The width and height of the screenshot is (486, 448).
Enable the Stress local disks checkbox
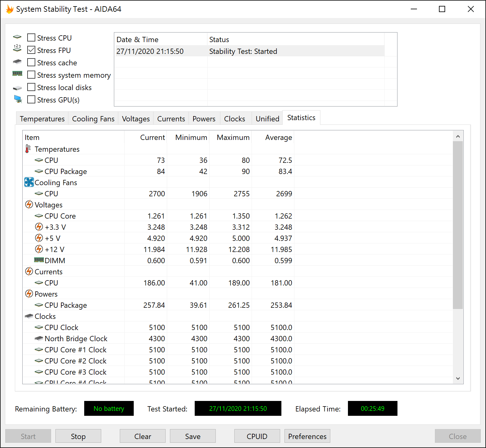(31, 87)
